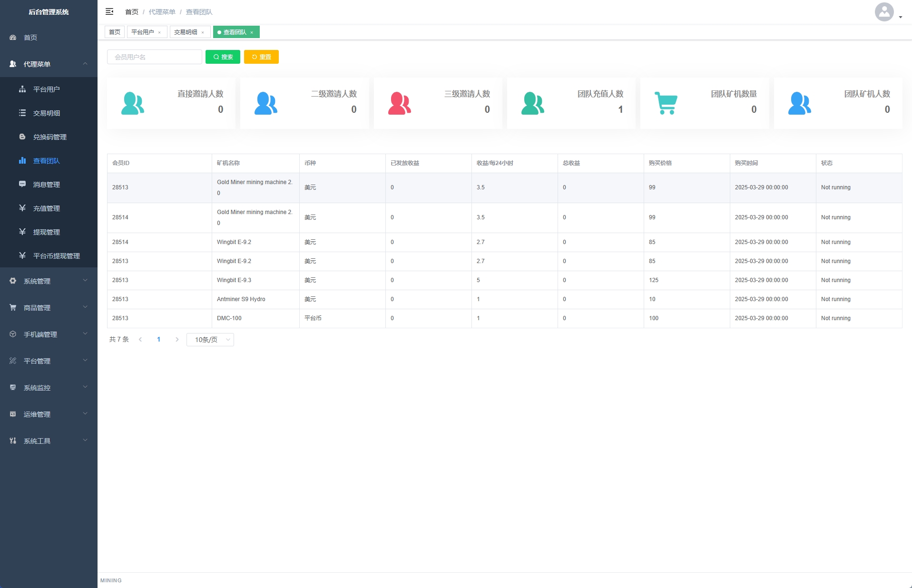
Task: Focus the 会员用户名 search field
Action: point(155,57)
